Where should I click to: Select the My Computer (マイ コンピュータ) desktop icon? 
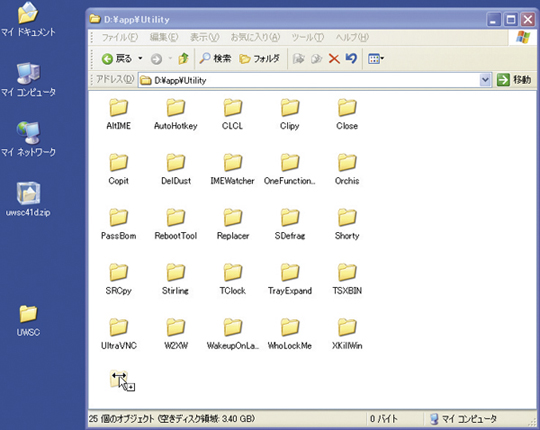point(28,80)
